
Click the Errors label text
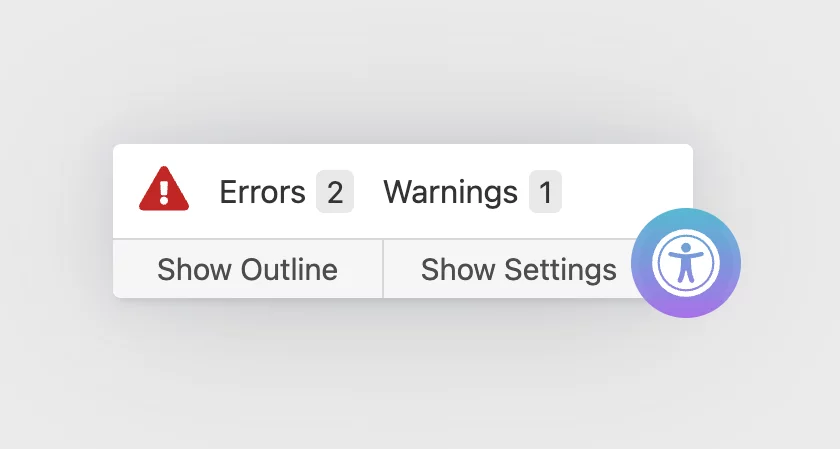coord(262,192)
